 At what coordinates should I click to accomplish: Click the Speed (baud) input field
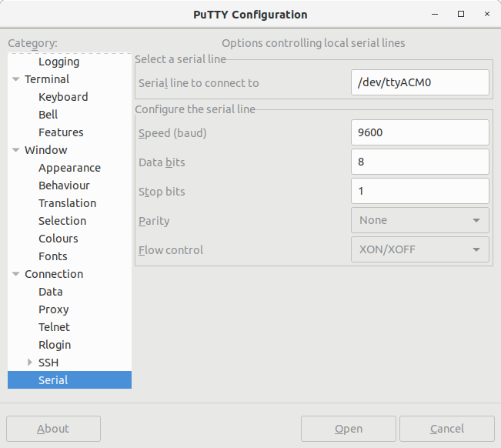coord(420,132)
